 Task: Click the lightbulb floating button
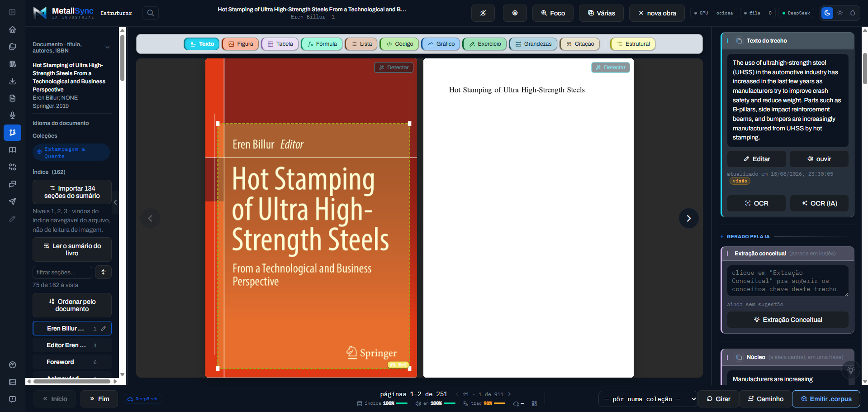(x=851, y=370)
